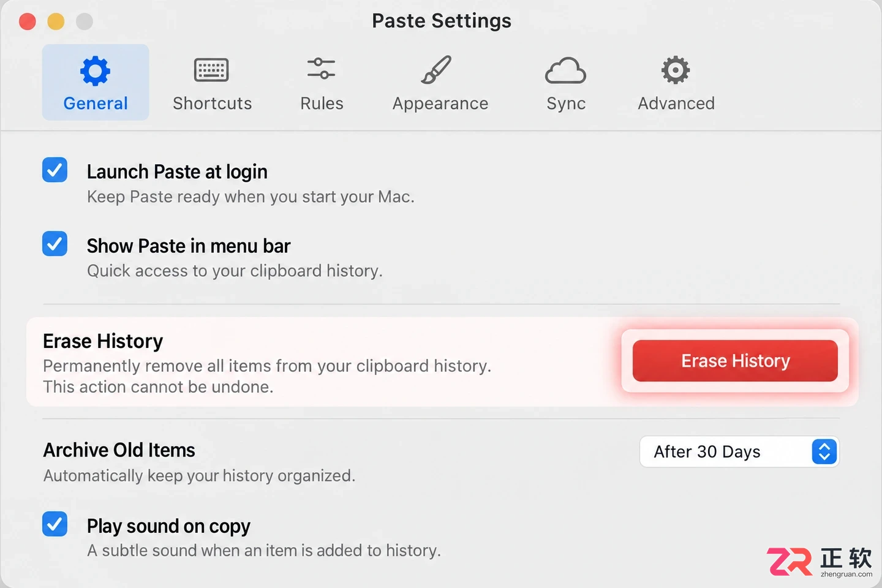Click the Archive Old Items stepper arrows

[x=824, y=452]
